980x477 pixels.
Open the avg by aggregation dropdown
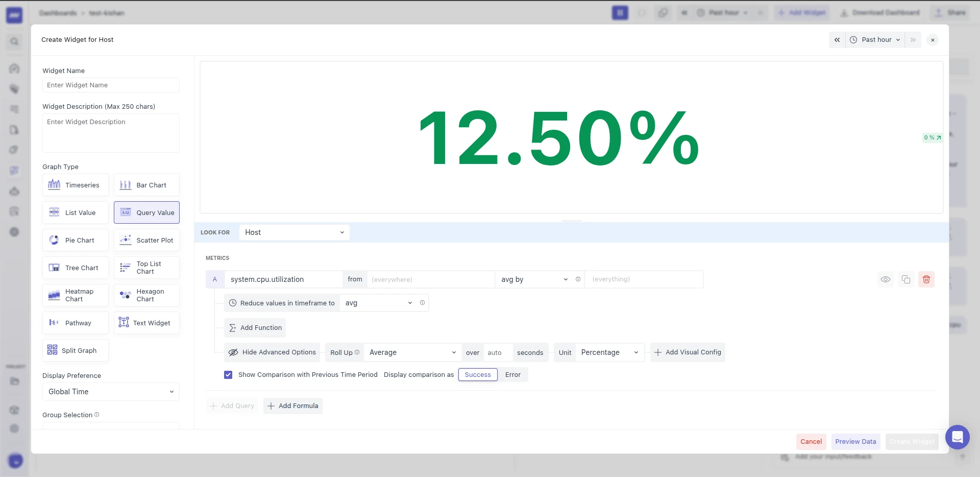tap(534, 279)
